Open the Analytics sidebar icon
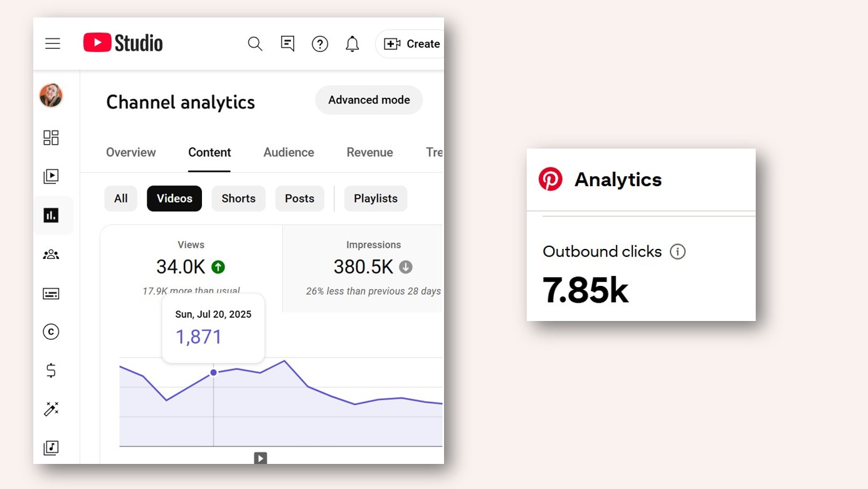Viewport: 868px width, 489px height. click(x=51, y=215)
